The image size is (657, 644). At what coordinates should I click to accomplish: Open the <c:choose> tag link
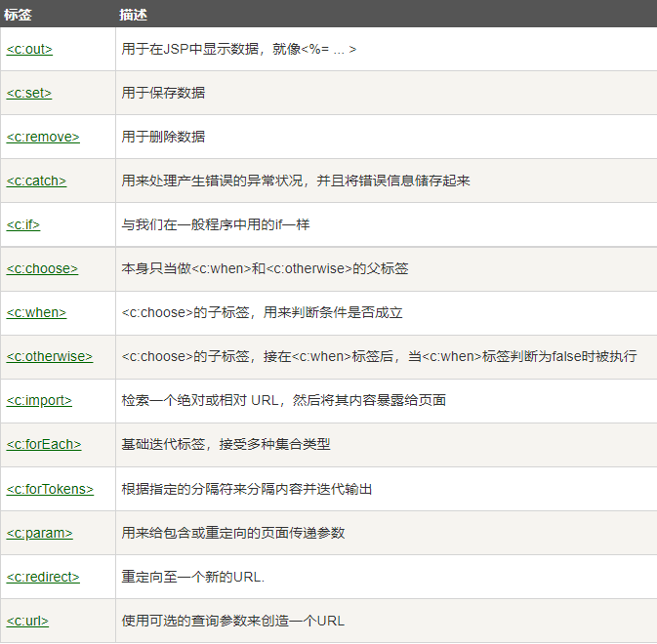pyautogui.click(x=42, y=268)
